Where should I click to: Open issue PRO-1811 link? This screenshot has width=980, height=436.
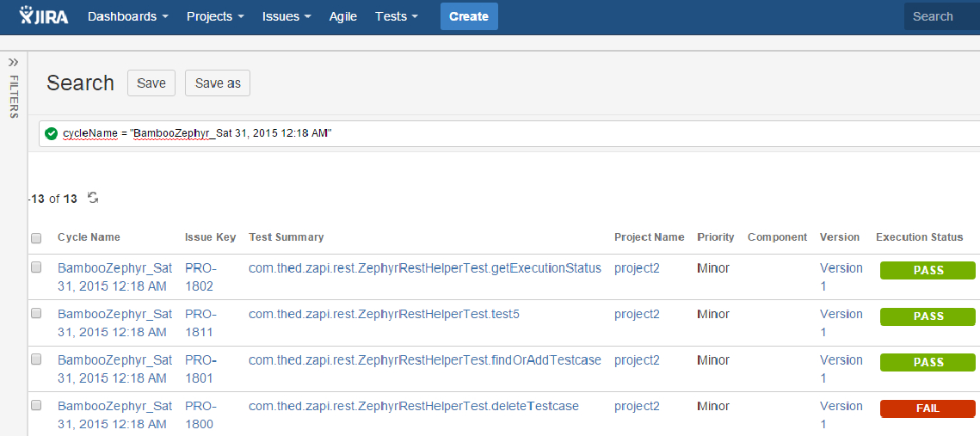tap(200, 323)
